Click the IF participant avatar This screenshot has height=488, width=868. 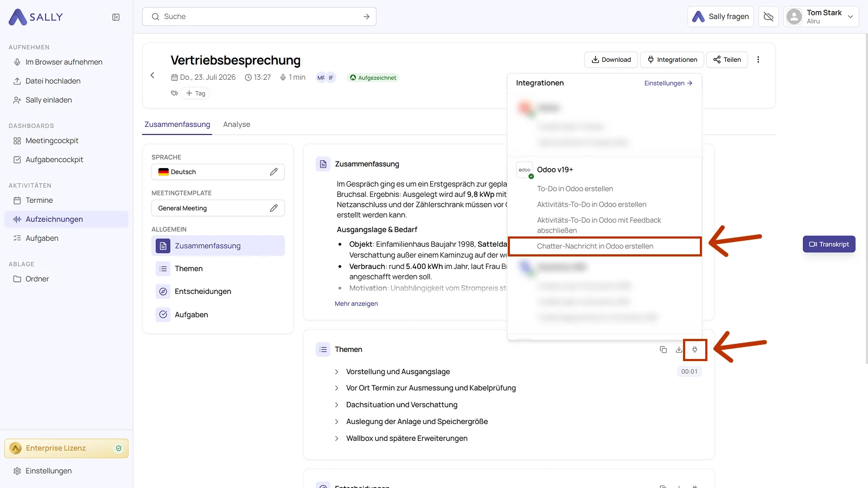[x=331, y=78]
